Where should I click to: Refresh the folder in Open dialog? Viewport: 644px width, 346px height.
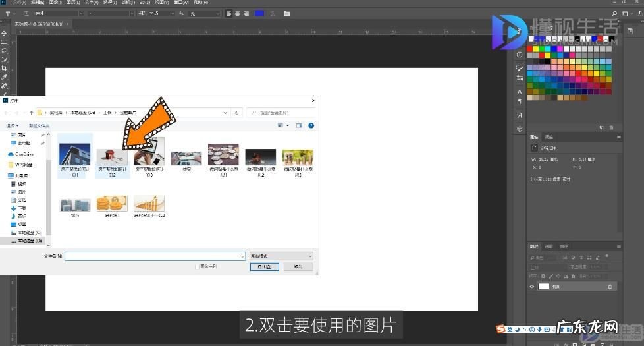pyautogui.click(x=236, y=113)
